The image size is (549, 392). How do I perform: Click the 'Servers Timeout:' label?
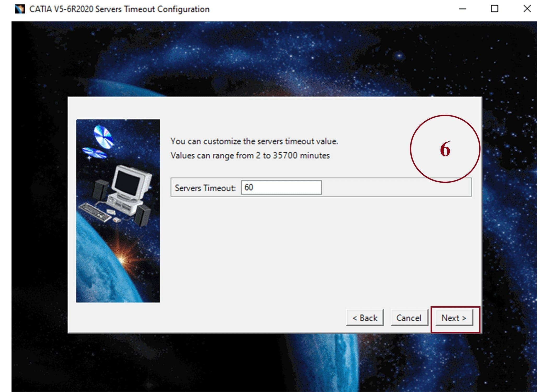click(x=205, y=188)
